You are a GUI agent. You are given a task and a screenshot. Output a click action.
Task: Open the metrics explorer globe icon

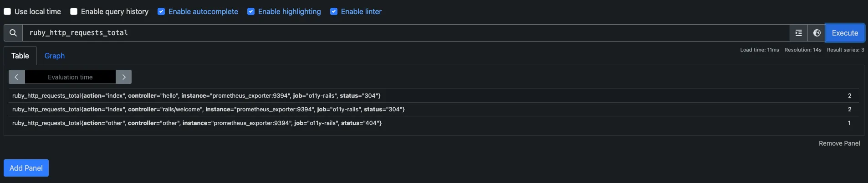817,33
